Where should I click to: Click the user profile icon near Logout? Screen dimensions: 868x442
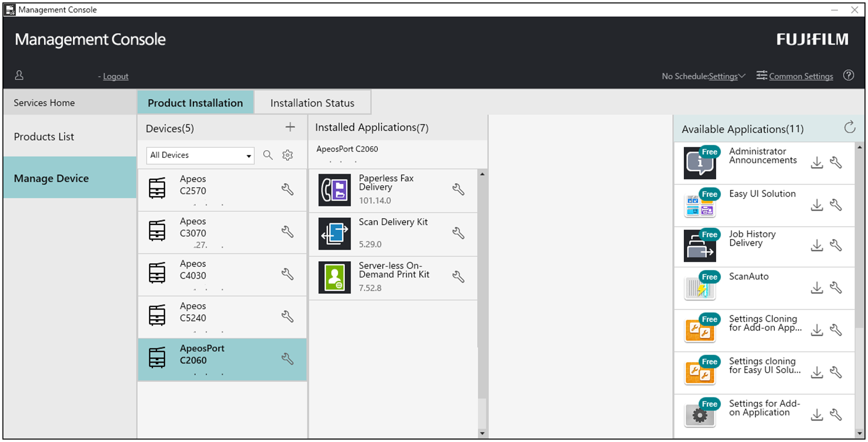tap(19, 76)
